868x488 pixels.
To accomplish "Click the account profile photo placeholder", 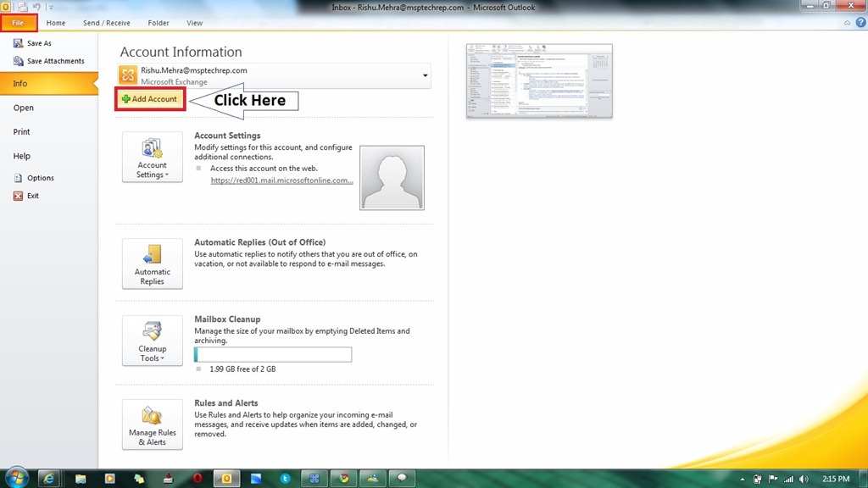I will [x=392, y=178].
